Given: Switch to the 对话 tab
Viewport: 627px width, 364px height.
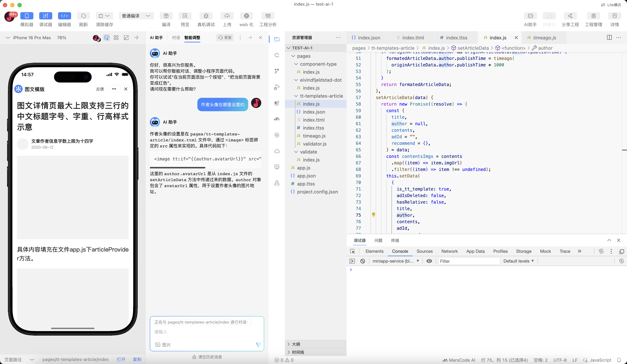Looking at the screenshot, I should click(176, 38).
